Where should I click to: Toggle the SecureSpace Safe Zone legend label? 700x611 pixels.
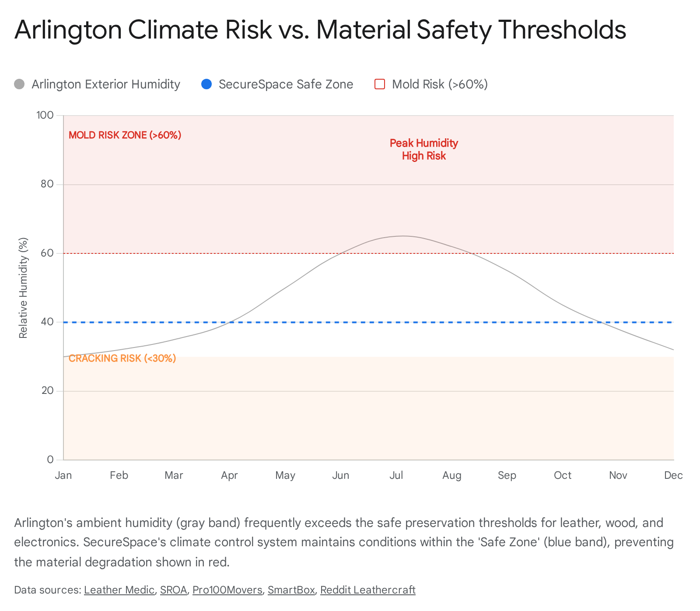(286, 84)
